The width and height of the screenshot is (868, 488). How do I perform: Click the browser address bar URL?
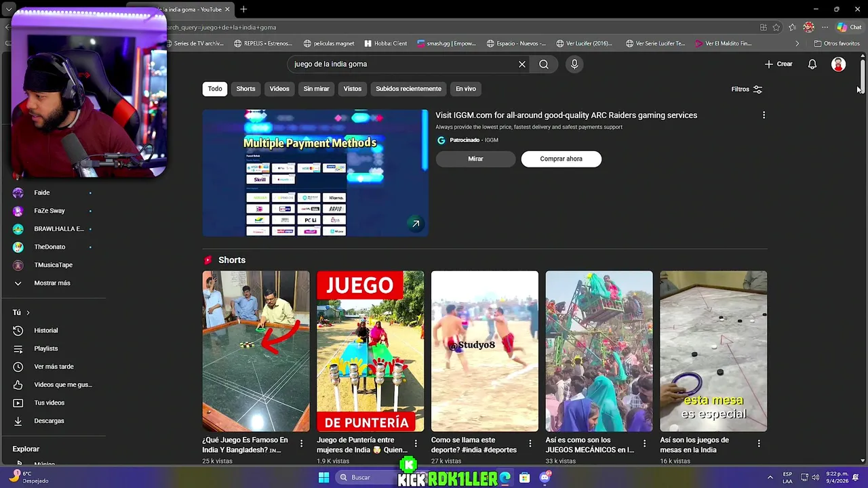click(x=221, y=27)
